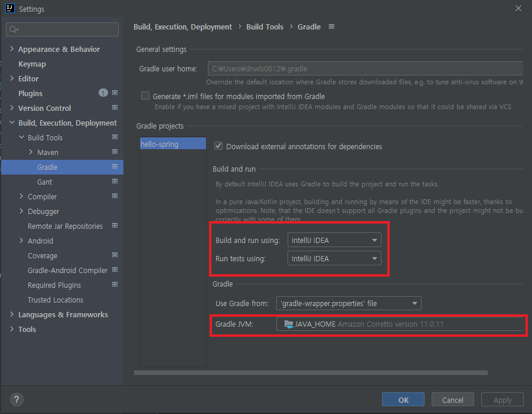Viewport: 532px width, 414px height.
Task: Uncheck Download external annotations for dependencies
Action: tap(218, 146)
